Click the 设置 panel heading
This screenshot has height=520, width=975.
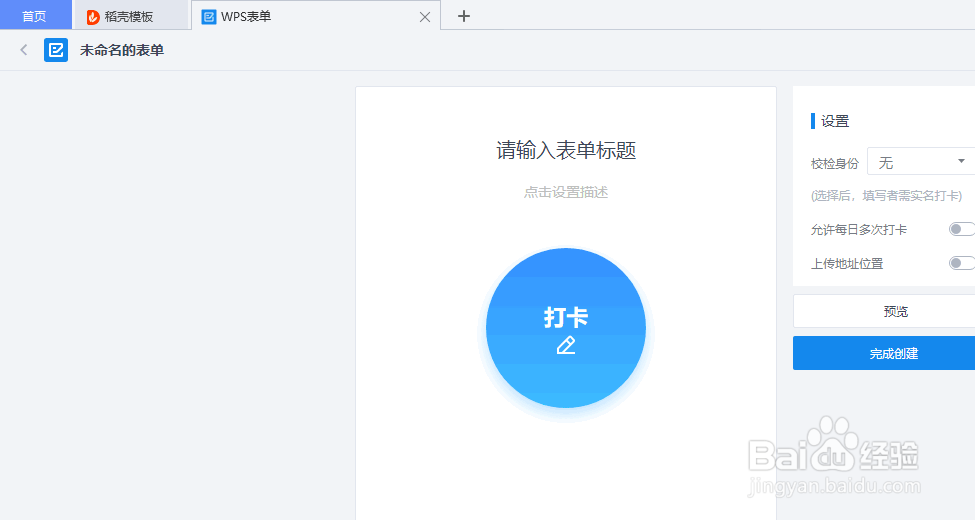(834, 121)
